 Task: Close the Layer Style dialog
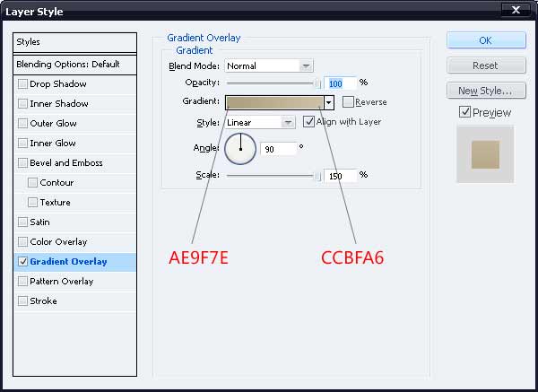516,10
